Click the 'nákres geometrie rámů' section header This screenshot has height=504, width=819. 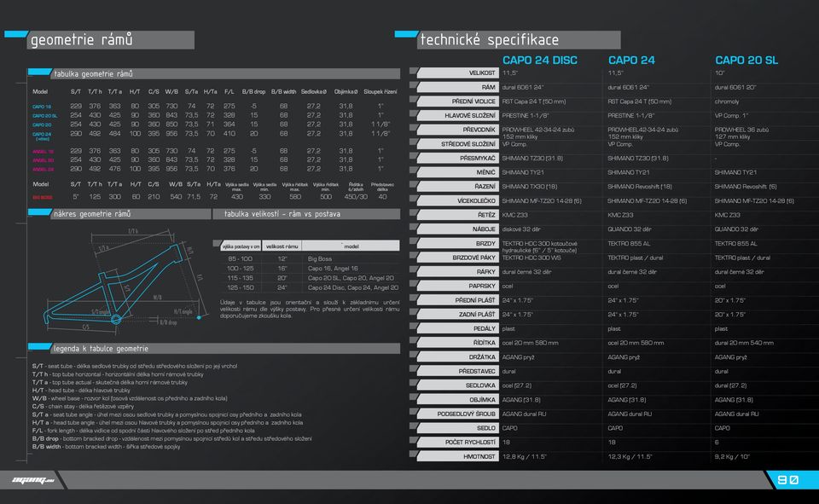tap(120, 213)
